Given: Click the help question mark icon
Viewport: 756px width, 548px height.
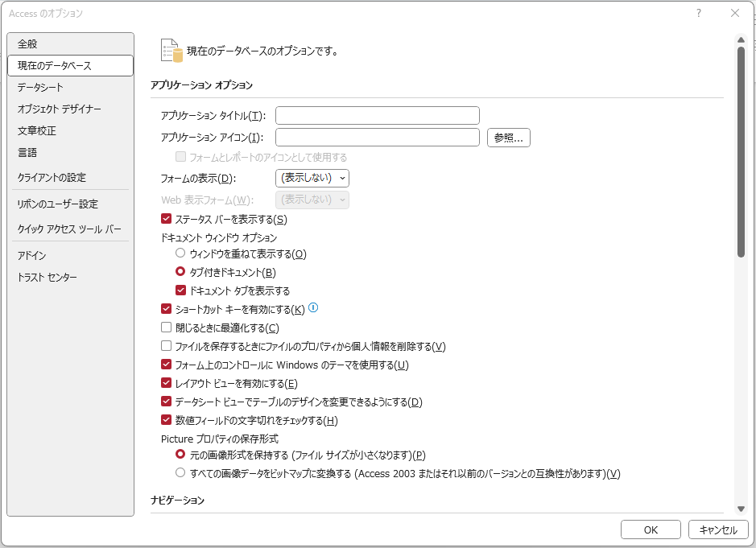Looking at the screenshot, I should 698,13.
